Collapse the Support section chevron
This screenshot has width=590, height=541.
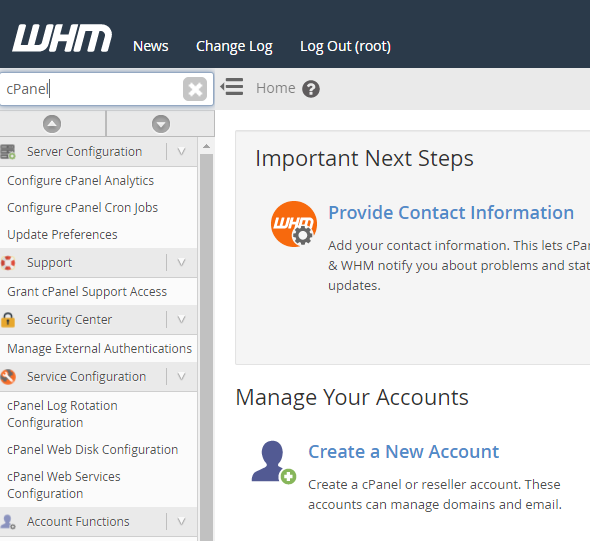click(181, 262)
